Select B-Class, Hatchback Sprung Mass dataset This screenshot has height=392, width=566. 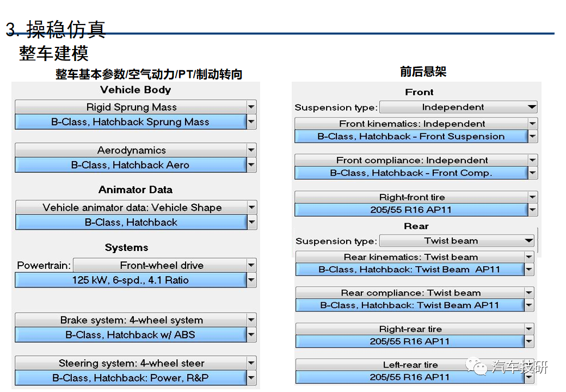pyautogui.click(x=131, y=122)
